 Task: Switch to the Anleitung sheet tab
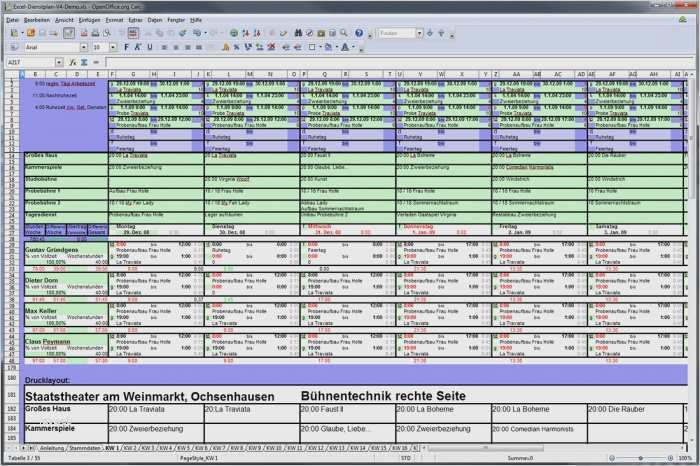pos(52,448)
